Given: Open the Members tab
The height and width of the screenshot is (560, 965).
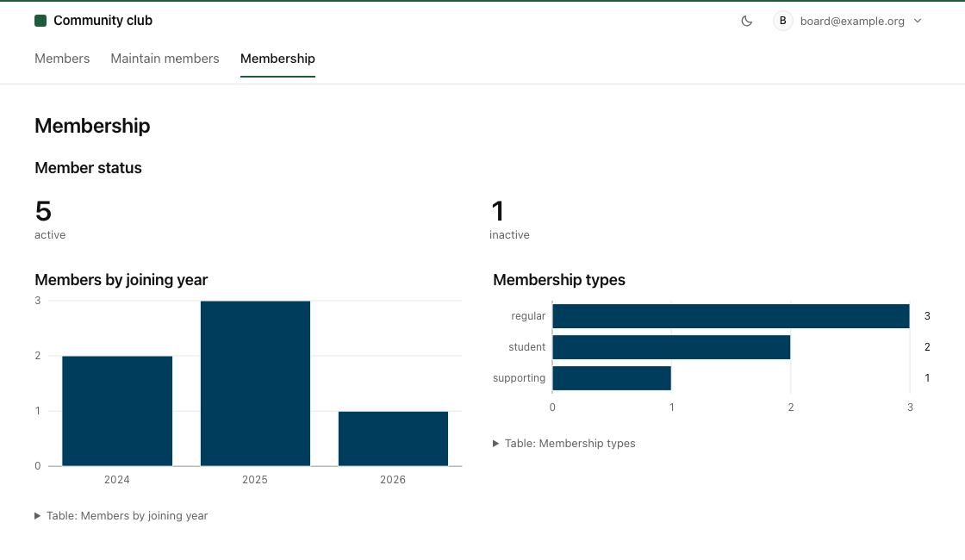Looking at the screenshot, I should [x=62, y=59].
